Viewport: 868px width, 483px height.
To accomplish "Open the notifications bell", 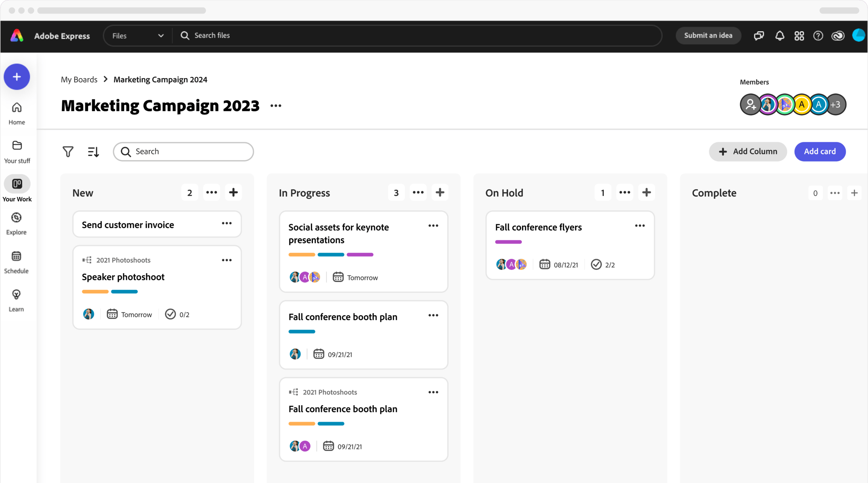I will [x=780, y=35].
